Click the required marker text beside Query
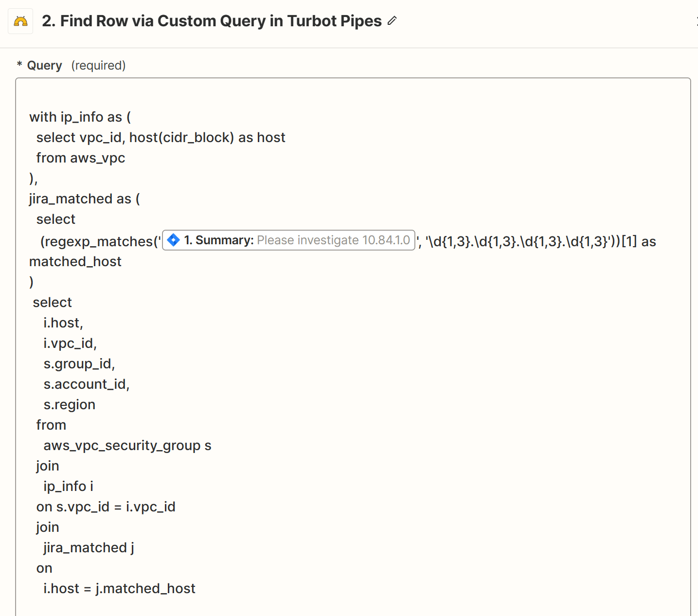The height and width of the screenshot is (616, 698). [98, 65]
